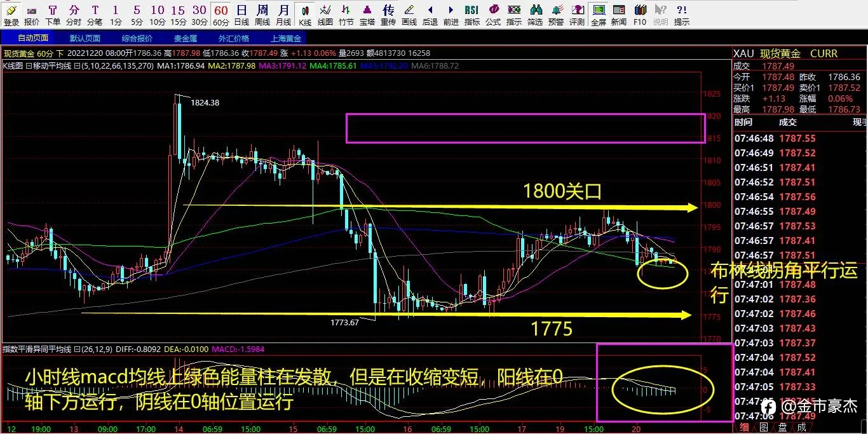Viewport: 868px width, 434px height.
Task: Switch to 线图 line chart
Action: 325,15
